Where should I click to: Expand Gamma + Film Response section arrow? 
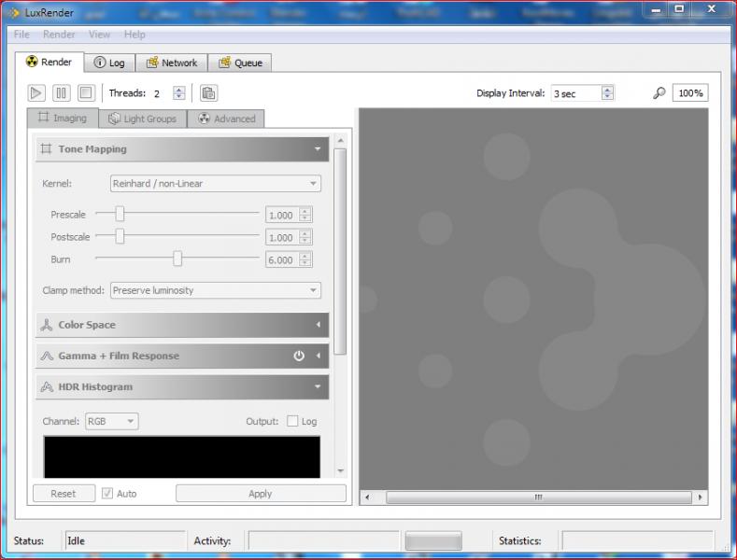(319, 357)
